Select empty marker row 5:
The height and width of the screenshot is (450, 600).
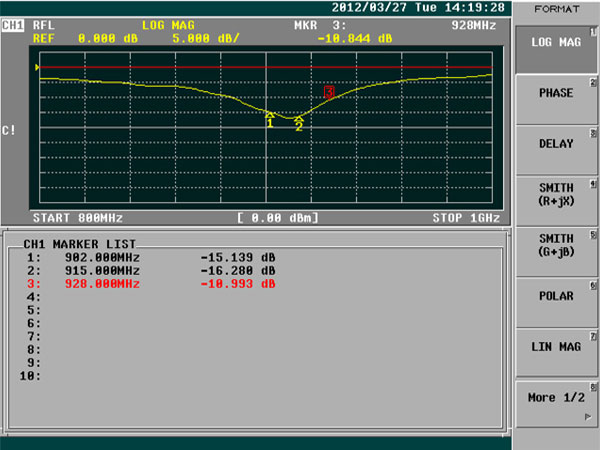tap(34, 310)
